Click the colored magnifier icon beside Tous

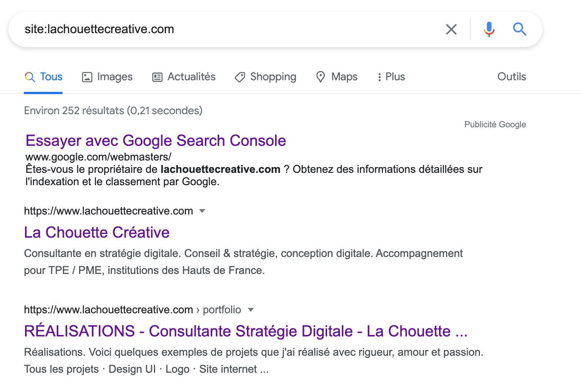30,77
